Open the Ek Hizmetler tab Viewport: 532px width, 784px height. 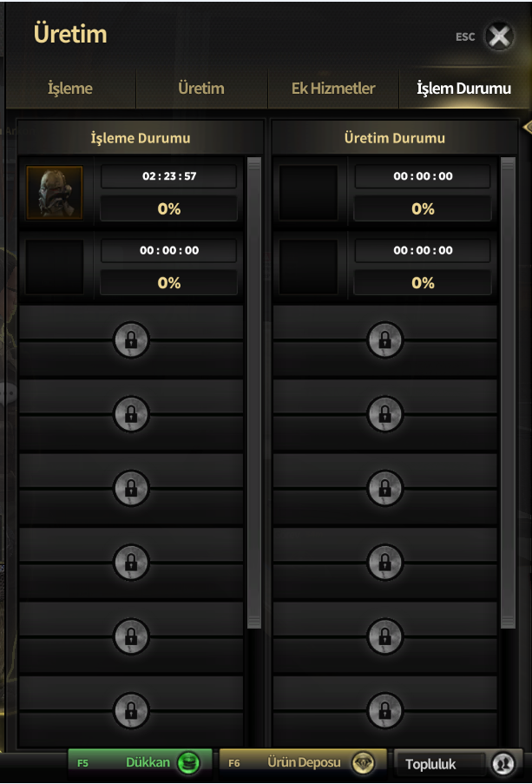[333, 89]
